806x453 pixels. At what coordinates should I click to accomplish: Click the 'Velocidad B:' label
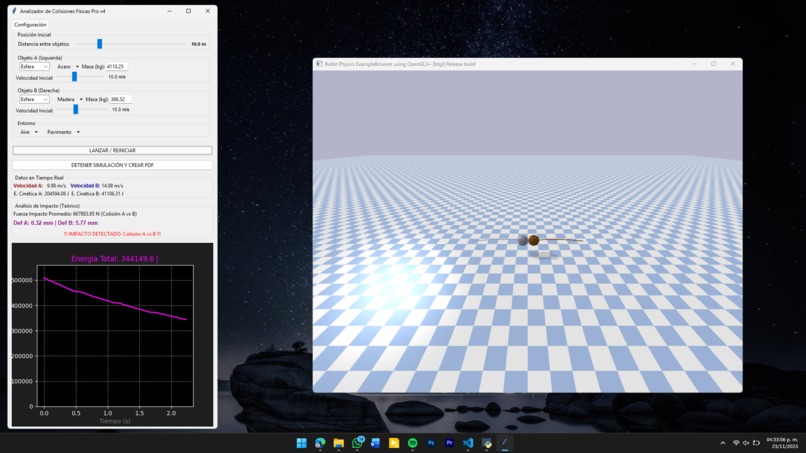(85, 186)
